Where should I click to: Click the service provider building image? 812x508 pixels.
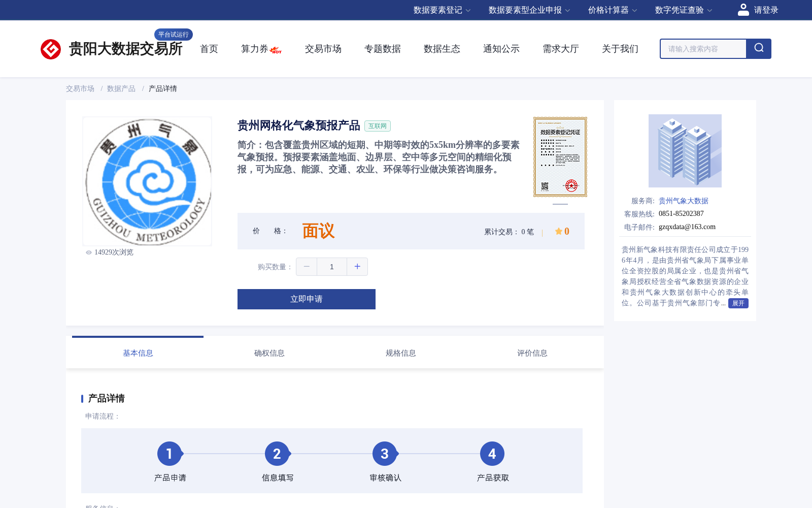(x=685, y=151)
